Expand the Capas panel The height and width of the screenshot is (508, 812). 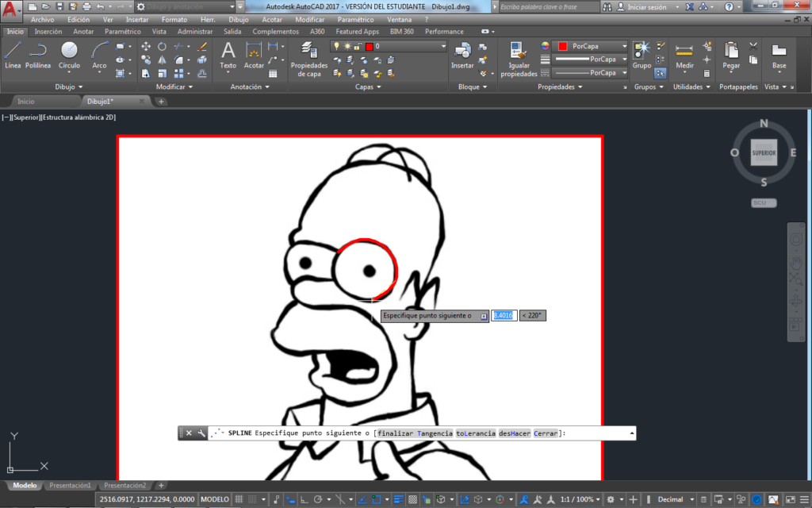(368, 87)
